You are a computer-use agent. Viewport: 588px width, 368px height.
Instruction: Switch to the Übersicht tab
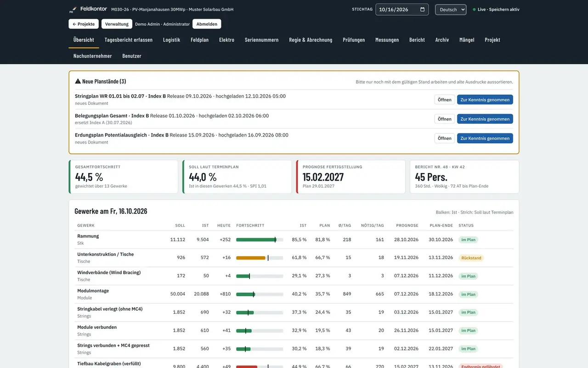(84, 40)
